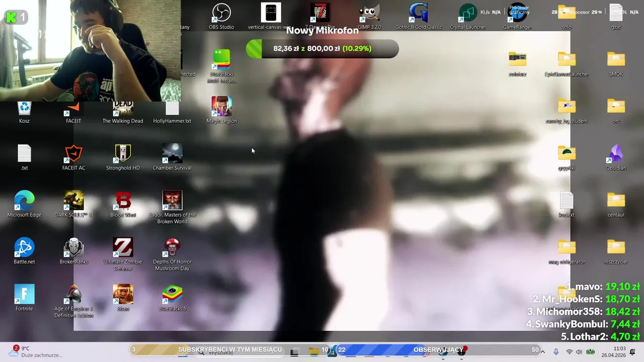644x362 pixels.
Task: Select the centaur folder
Action: 616,204
